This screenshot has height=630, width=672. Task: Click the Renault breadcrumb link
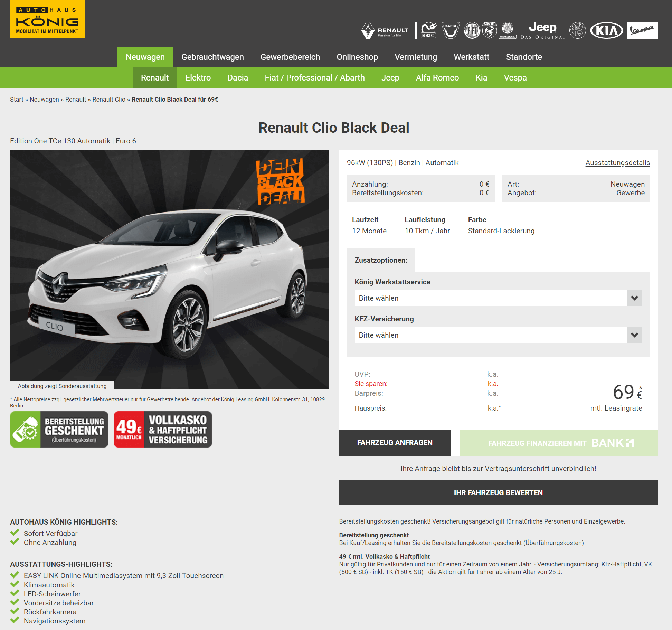[76, 100]
